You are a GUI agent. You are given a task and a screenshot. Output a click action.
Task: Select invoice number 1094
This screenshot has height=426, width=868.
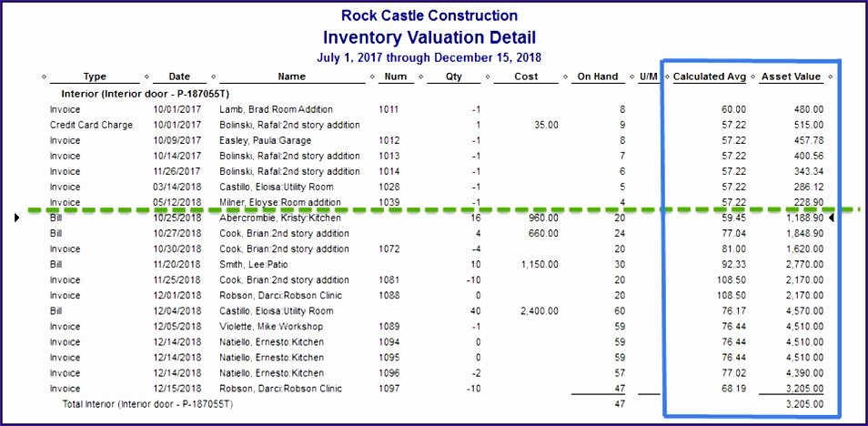coord(389,342)
